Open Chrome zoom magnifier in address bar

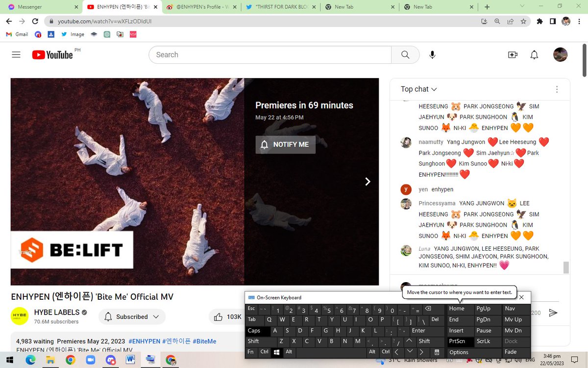coord(497,21)
